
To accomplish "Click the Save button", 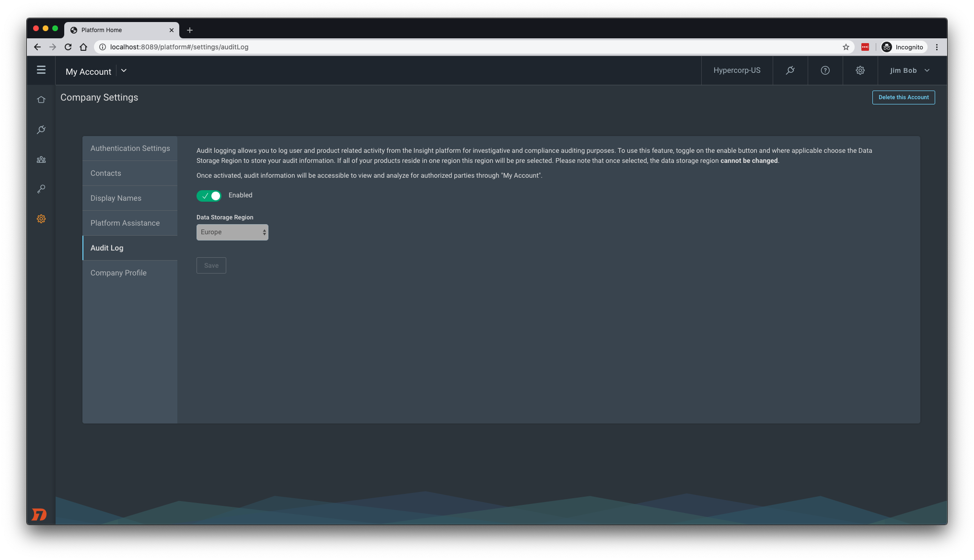I will pos(211,265).
